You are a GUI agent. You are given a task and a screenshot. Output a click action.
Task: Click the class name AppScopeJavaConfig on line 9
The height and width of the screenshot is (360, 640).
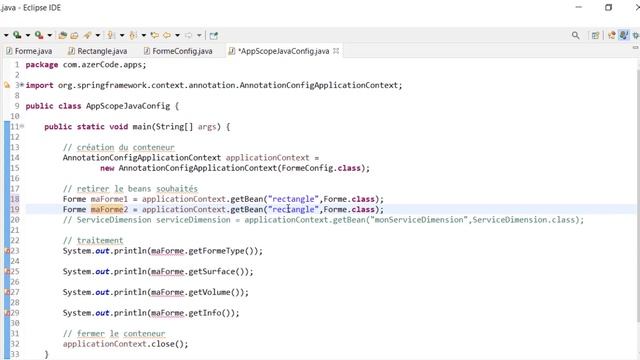coord(128,106)
